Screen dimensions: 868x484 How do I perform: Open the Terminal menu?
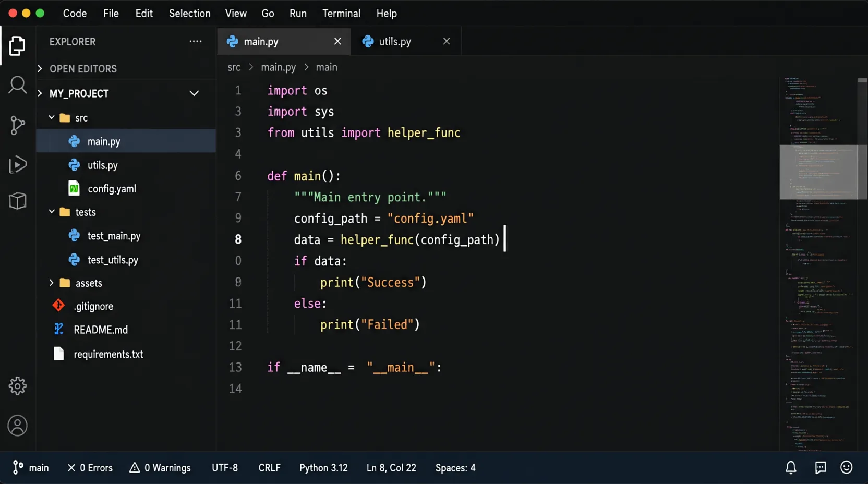coord(341,13)
